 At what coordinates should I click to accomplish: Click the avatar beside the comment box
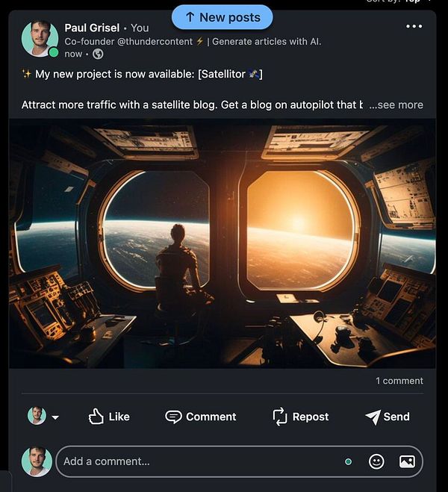(x=37, y=461)
